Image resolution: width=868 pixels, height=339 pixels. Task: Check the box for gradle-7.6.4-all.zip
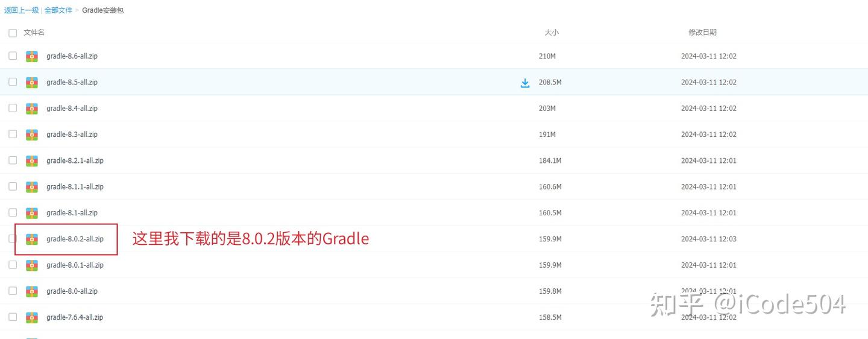(x=13, y=317)
